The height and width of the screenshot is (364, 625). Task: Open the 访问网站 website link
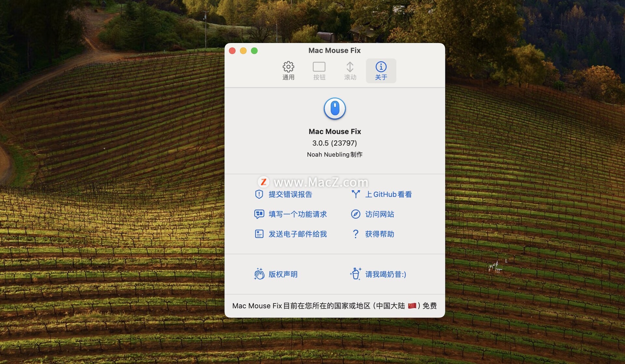(x=380, y=214)
